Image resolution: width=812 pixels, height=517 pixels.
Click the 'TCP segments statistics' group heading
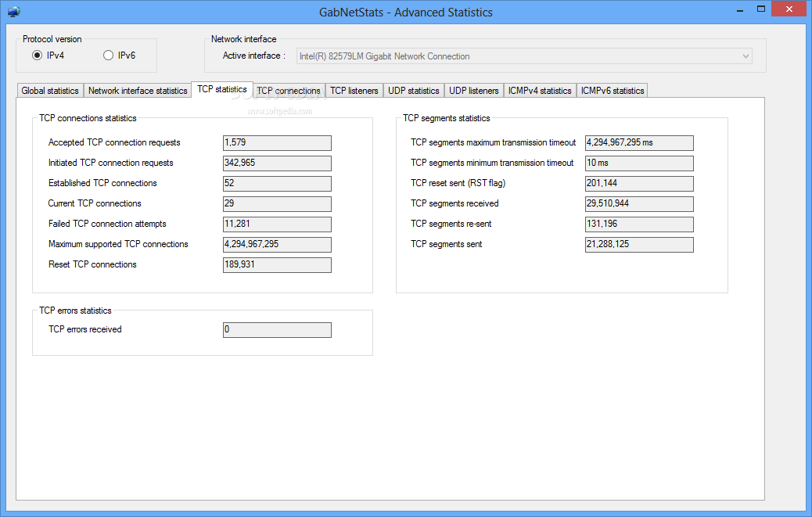[x=447, y=119]
